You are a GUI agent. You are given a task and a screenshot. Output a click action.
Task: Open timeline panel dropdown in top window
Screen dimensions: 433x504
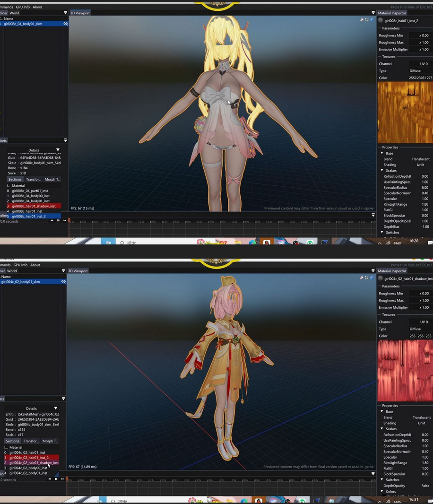coord(373,215)
